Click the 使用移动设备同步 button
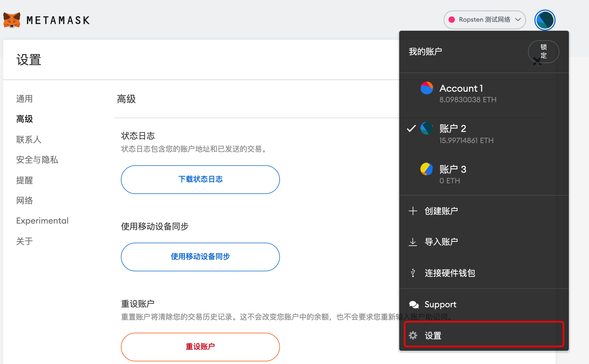 200,257
